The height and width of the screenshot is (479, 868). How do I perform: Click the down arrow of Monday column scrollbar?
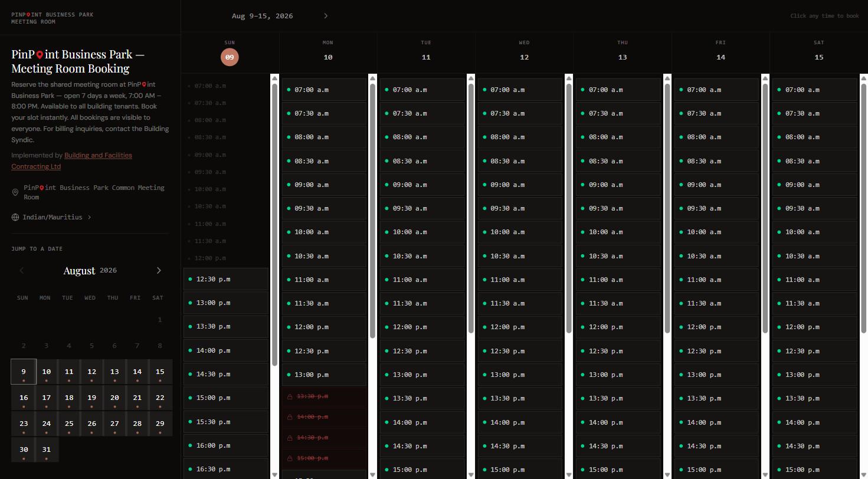(x=373, y=475)
